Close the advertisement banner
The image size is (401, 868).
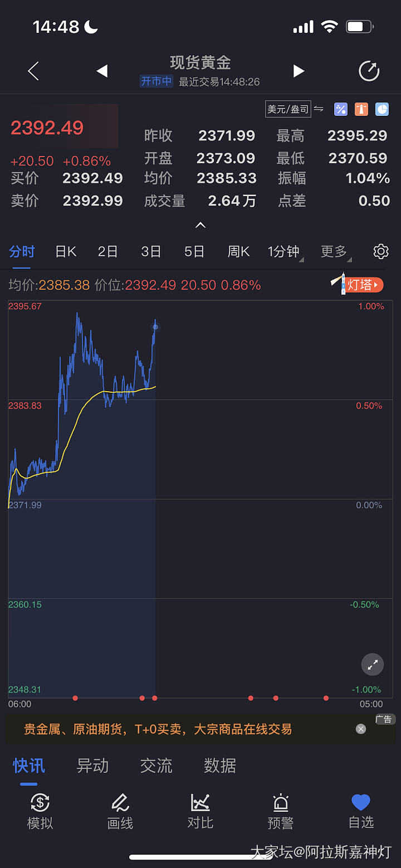[361, 729]
